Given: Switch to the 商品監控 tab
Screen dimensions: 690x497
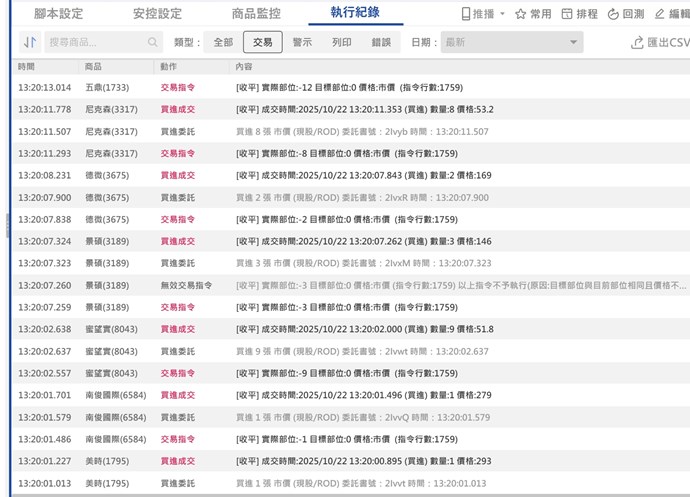Looking at the screenshot, I should pyautogui.click(x=256, y=14).
